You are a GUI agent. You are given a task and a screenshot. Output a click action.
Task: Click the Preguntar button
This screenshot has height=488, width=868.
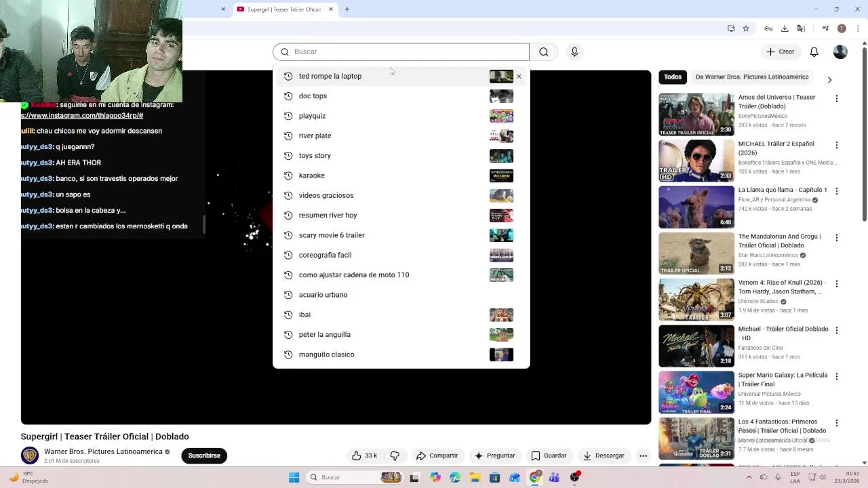pyautogui.click(x=494, y=455)
